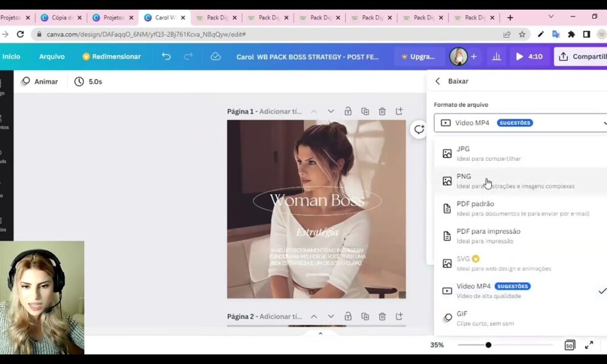The height and width of the screenshot is (364, 607).
Task: Open the 5.0s duration setting
Action: (x=88, y=82)
